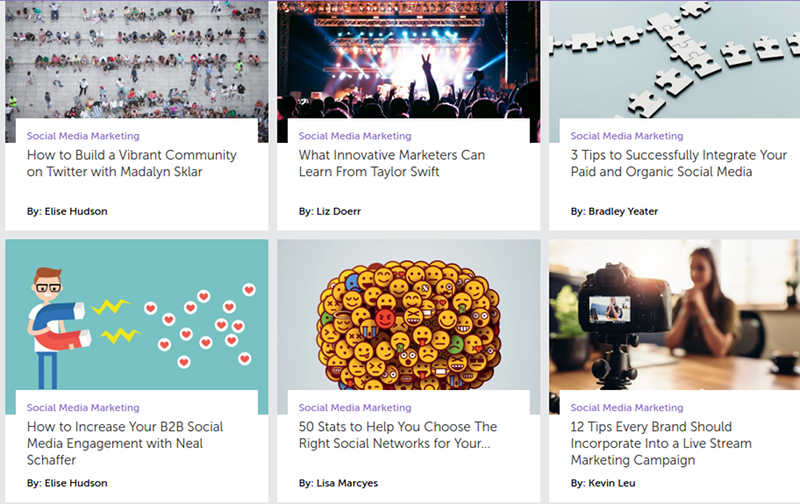
Task: Click the author line 'By: Lisa Marcyes'
Action: (x=338, y=483)
